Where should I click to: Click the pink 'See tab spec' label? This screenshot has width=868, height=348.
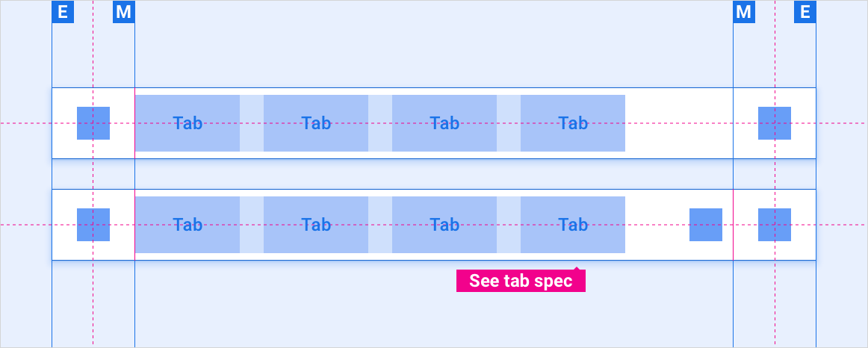pos(521,281)
